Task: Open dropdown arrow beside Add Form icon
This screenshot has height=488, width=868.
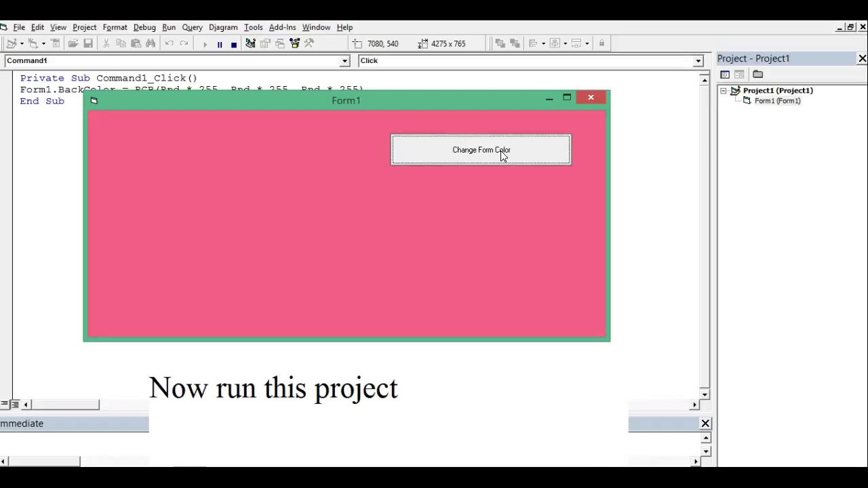Action: 43,44
